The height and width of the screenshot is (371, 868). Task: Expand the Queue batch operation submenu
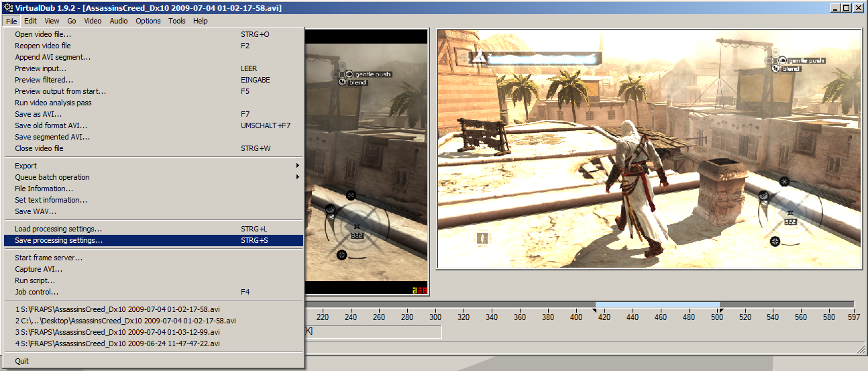tap(297, 177)
